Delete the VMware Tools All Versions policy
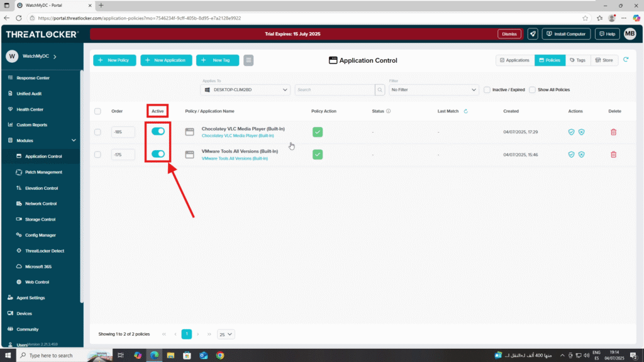Screen dimensions: 644x362 614,155
